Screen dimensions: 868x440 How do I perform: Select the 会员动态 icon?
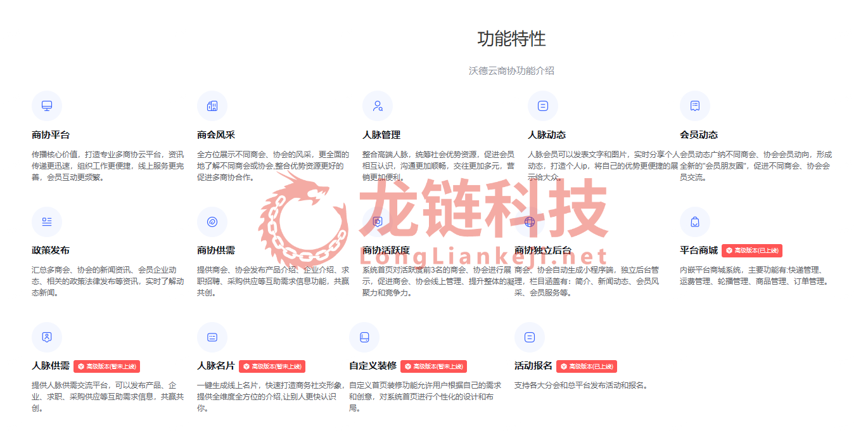pos(695,106)
